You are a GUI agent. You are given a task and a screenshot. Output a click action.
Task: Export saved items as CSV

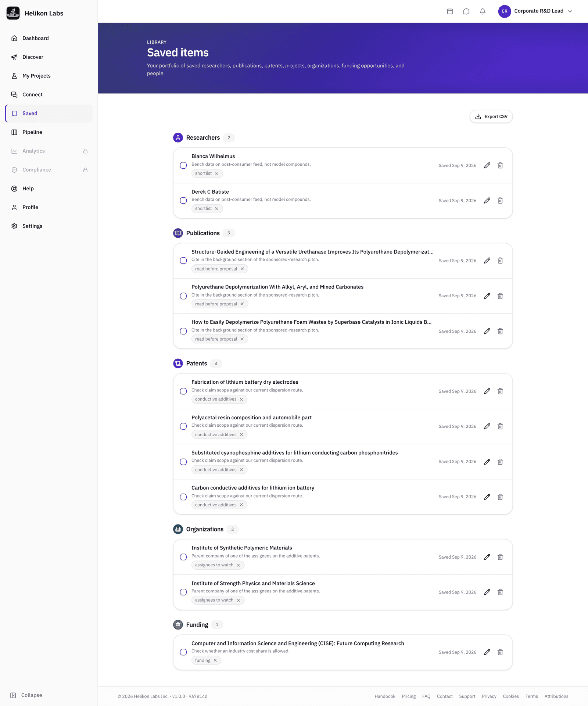491,117
